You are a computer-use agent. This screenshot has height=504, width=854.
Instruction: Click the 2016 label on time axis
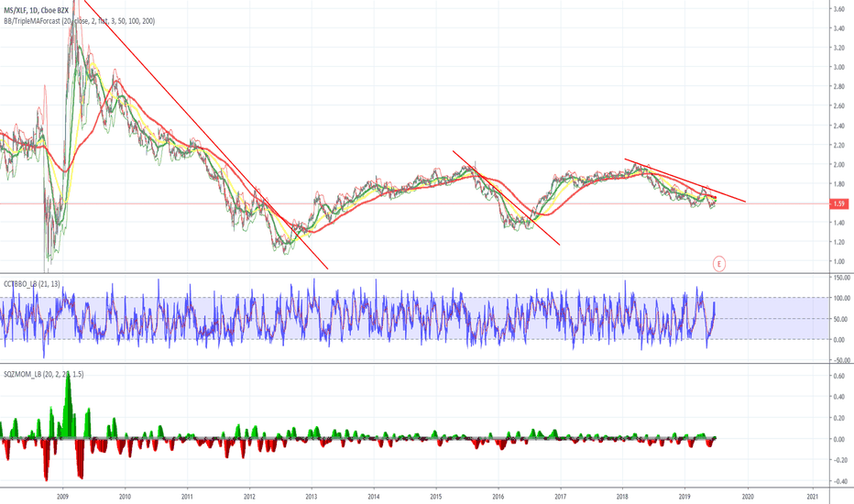[x=498, y=497]
